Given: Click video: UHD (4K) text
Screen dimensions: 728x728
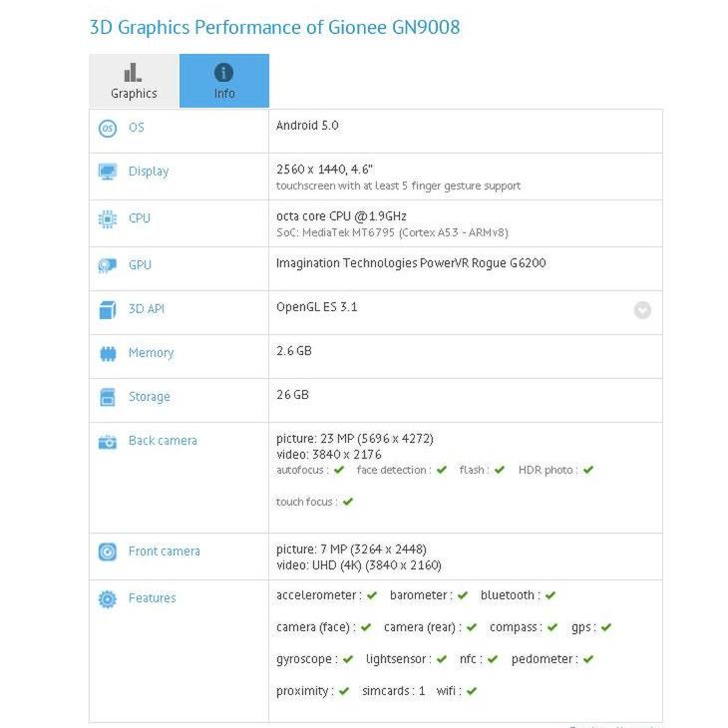Looking at the screenshot, I should tap(359, 565).
